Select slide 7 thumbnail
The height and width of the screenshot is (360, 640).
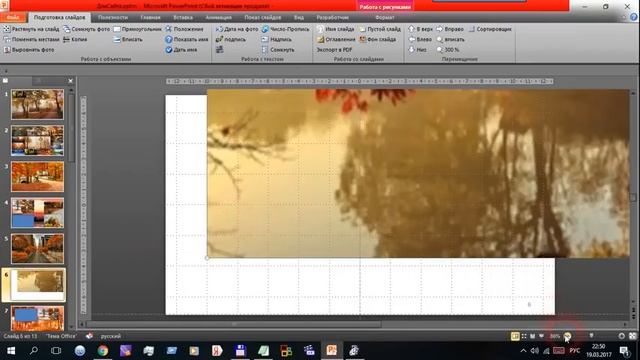(37, 318)
